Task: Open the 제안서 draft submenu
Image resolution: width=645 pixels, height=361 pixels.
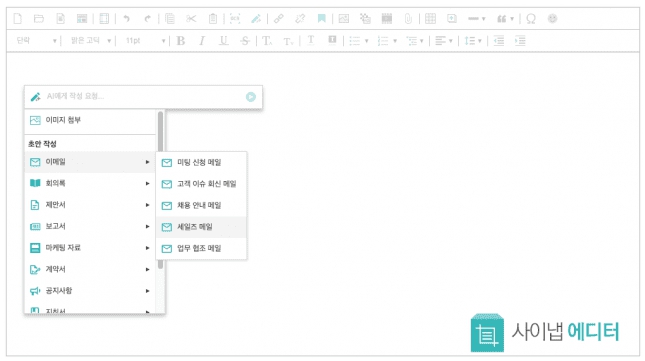Action: tap(90, 205)
